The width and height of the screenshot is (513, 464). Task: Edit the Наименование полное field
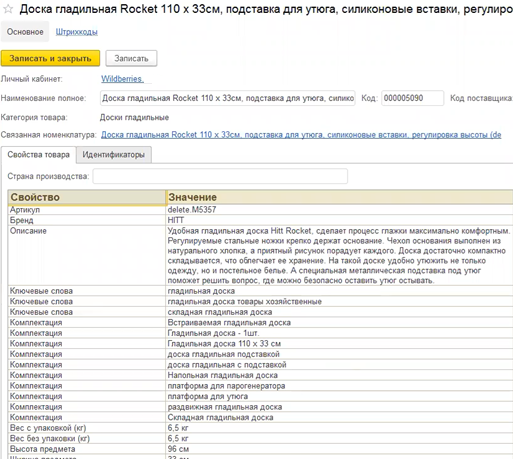click(x=228, y=98)
